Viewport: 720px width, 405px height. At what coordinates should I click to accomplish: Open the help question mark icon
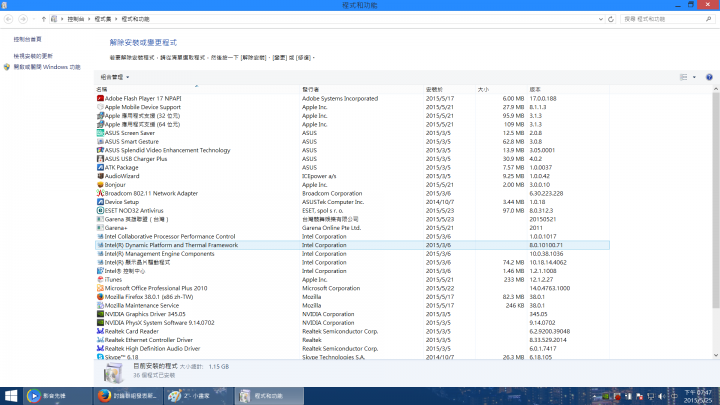pos(709,77)
